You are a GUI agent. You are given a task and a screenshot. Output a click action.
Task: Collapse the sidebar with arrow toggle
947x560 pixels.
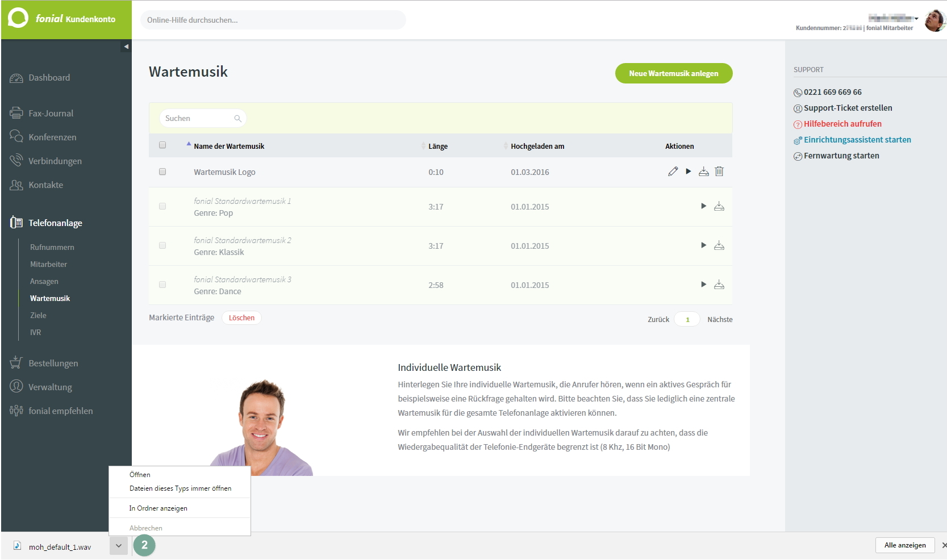pyautogui.click(x=126, y=47)
